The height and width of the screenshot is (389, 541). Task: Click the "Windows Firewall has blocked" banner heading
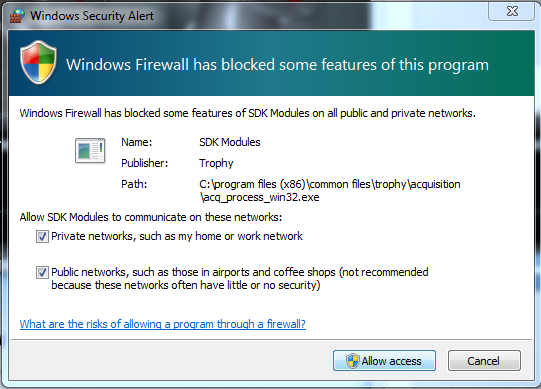tap(277, 65)
